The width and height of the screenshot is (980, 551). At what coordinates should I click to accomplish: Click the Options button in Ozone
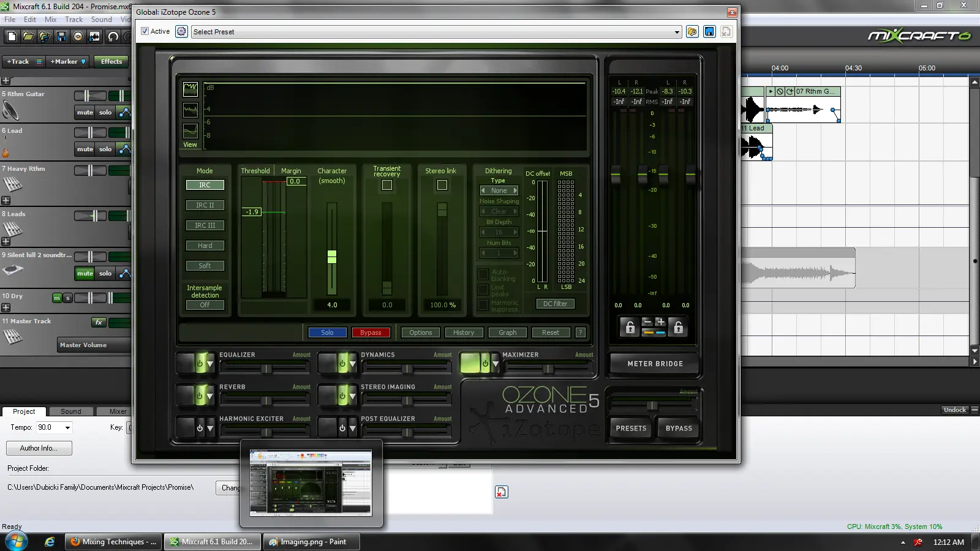tap(421, 332)
